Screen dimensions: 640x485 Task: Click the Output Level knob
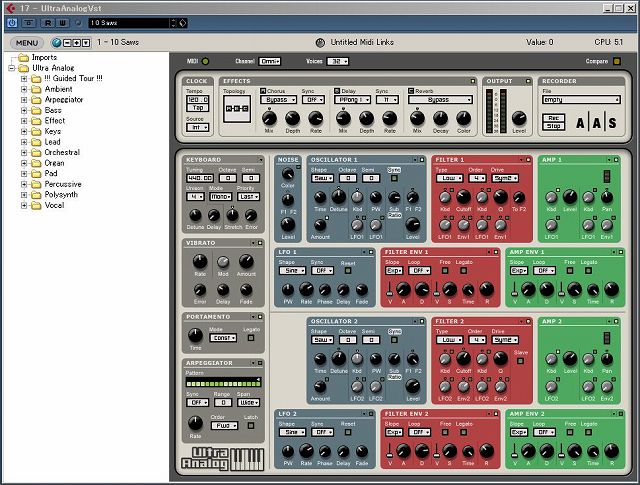(517, 118)
